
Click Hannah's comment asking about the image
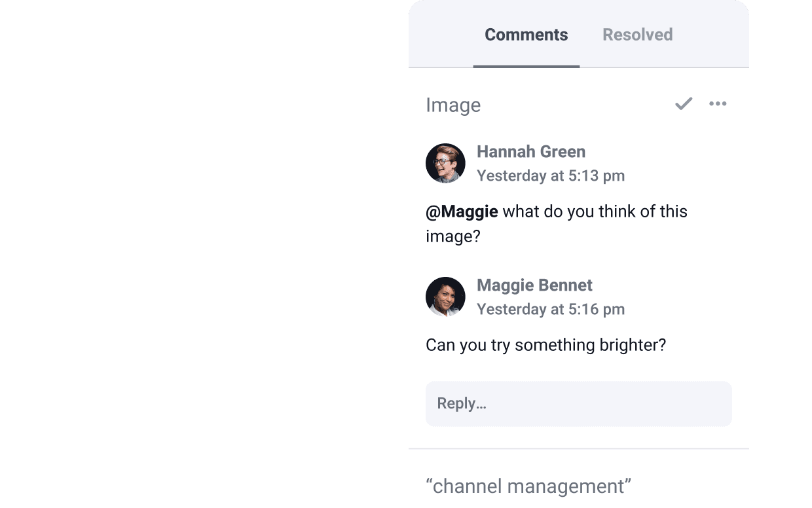tap(557, 223)
